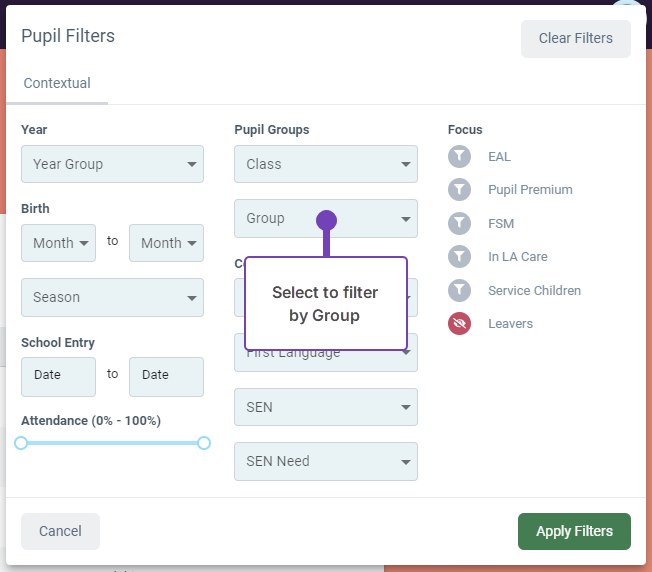Viewport: 652px width, 572px height.
Task: Click the purple tooltip marker dot
Action: coord(326,220)
